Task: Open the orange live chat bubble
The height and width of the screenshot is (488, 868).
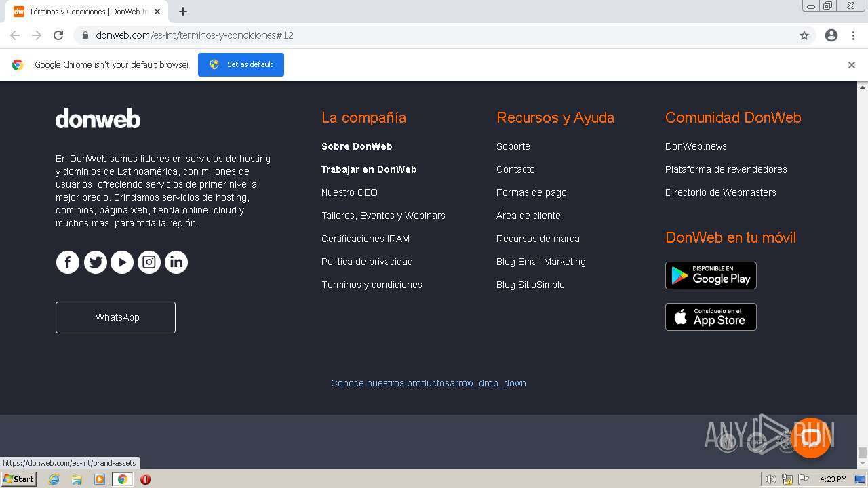Action: click(810, 437)
